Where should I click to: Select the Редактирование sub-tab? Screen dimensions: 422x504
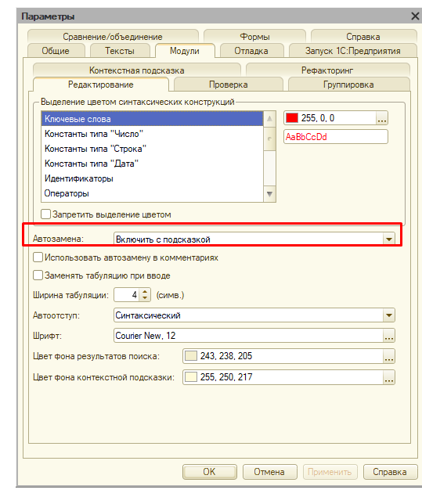(101, 85)
